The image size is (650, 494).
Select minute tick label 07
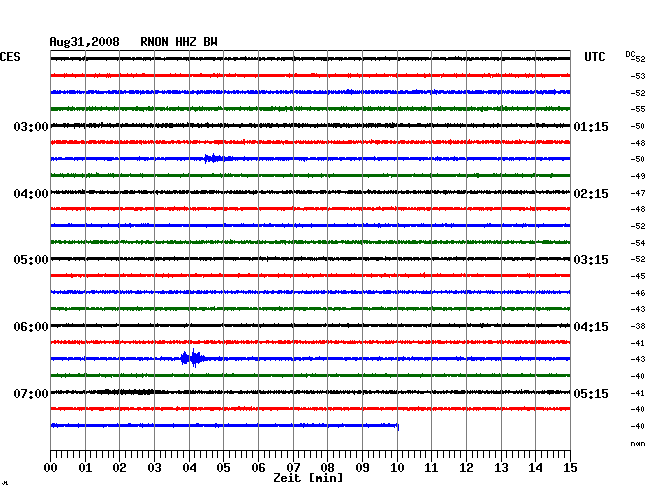(293, 468)
